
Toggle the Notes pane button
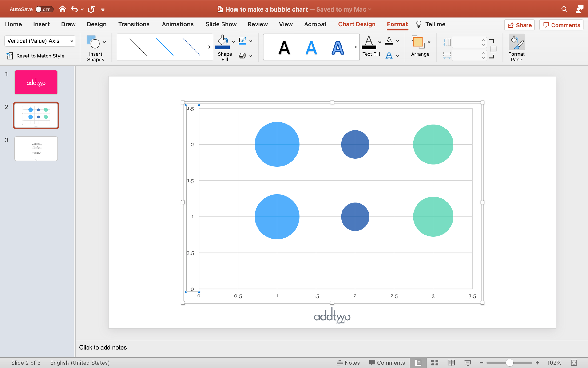tap(348, 363)
